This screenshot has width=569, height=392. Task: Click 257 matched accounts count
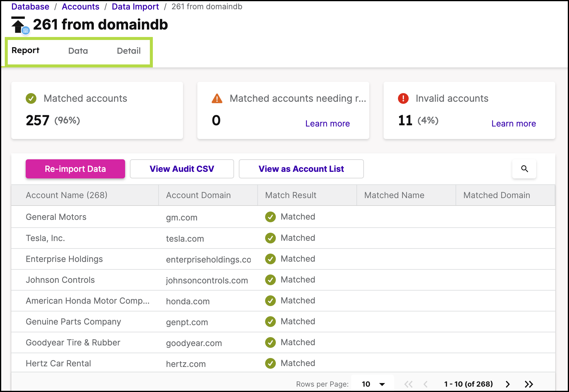pos(38,121)
